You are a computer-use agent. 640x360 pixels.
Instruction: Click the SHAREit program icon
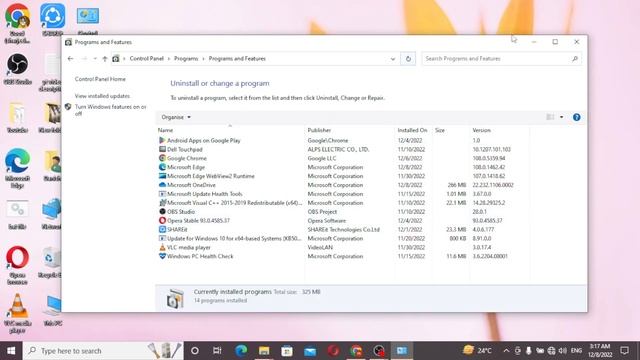(162, 229)
